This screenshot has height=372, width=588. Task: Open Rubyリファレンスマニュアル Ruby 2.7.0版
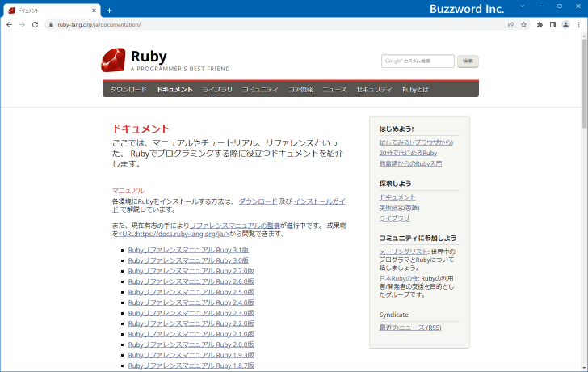[191, 271]
